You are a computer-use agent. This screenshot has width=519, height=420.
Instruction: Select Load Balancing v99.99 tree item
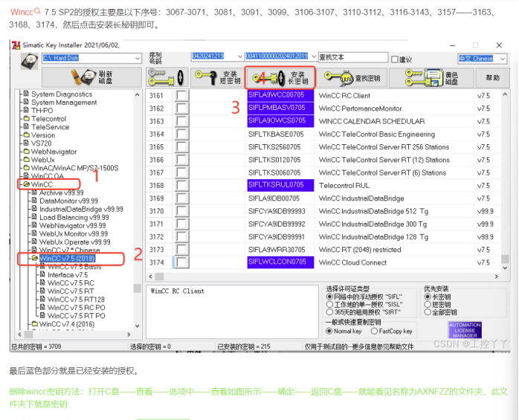74,218
